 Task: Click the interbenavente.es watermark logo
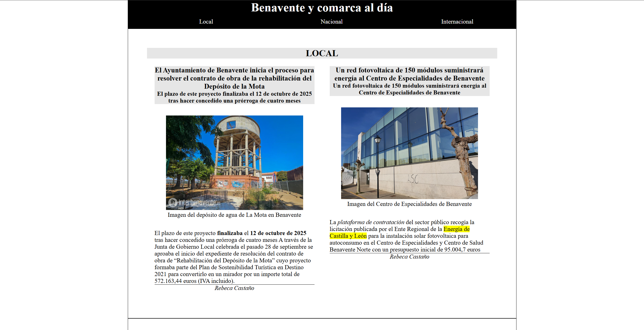click(195, 203)
